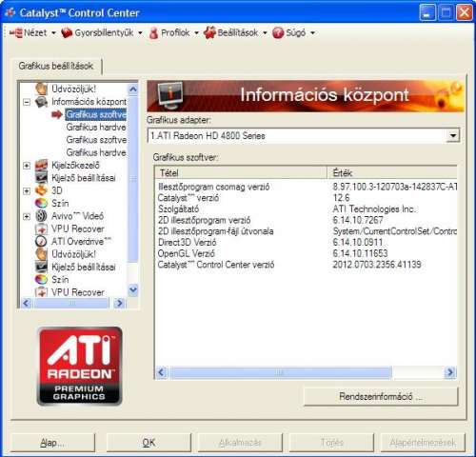The width and height of the screenshot is (476, 457).
Task: Click the Törlés button
Action: coord(331,443)
